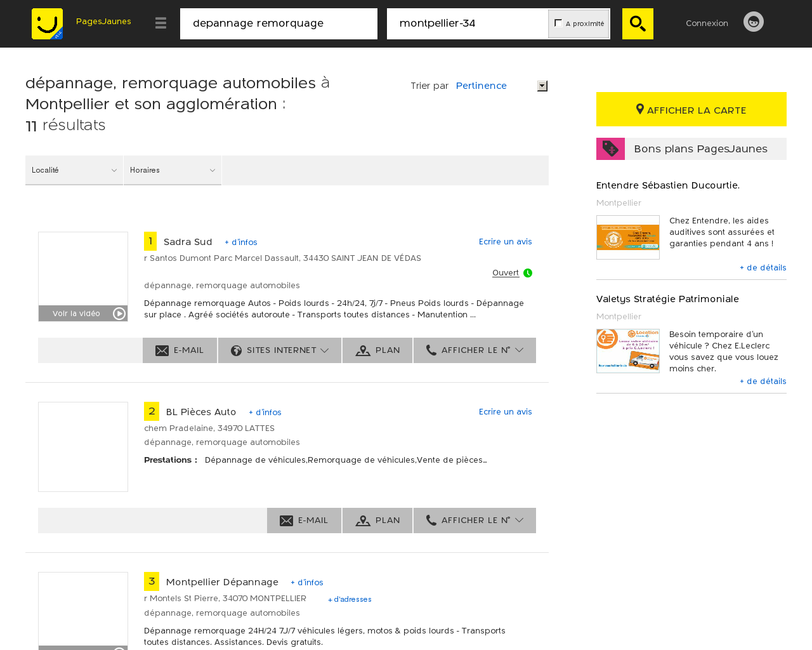Click the PagesJaunes header text link
The image size is (812, 650).
pyautogui.click(x=103, y=22)
